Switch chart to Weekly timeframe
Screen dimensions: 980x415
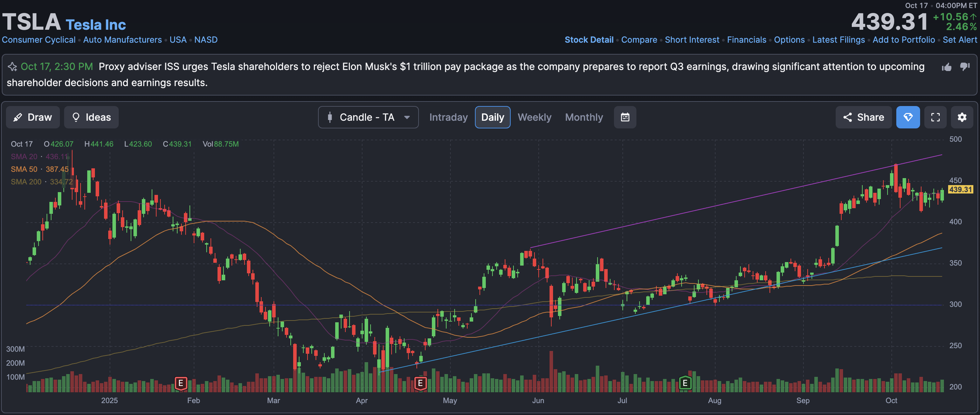pyautogui.click(x=534, y=117)
